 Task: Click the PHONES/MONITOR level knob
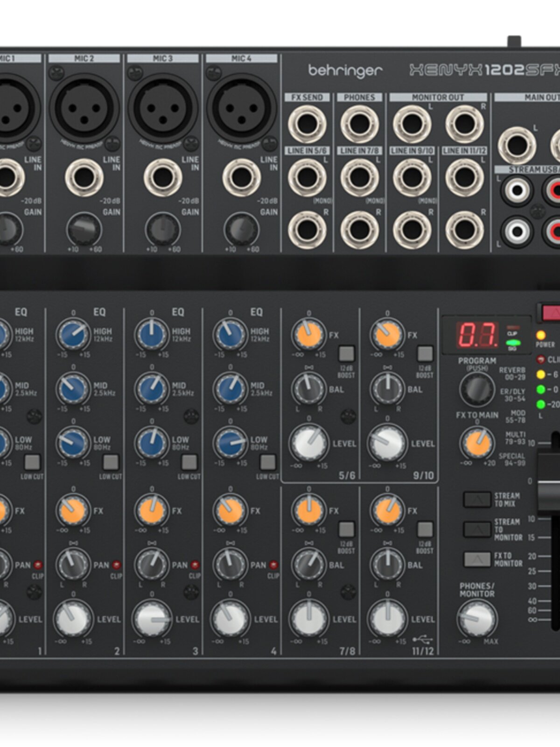[477, 619]
